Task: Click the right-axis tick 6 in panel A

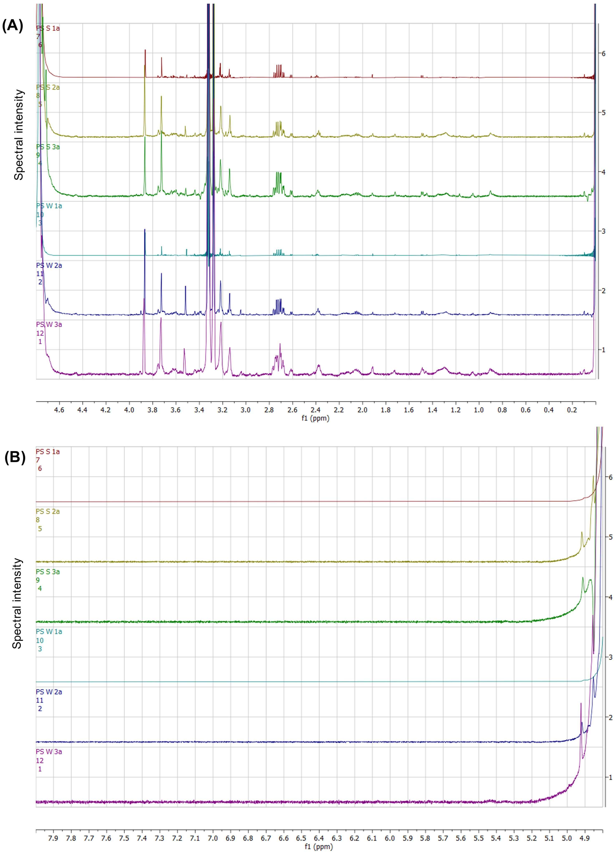Action: [603, 53]
